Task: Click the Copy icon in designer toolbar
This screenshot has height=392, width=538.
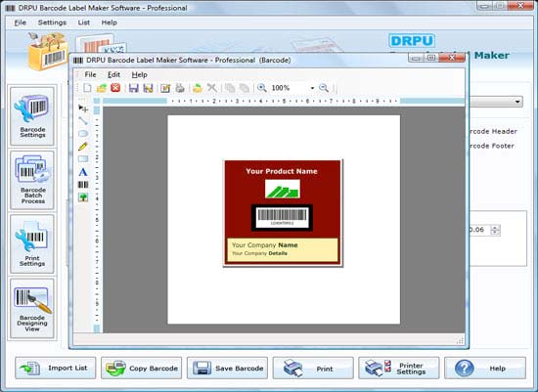Action: (230, 88)
